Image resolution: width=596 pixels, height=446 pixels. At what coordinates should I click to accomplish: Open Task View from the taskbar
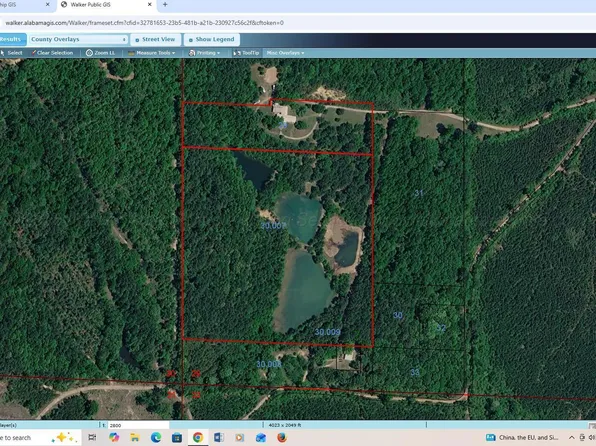click(92, 438)
